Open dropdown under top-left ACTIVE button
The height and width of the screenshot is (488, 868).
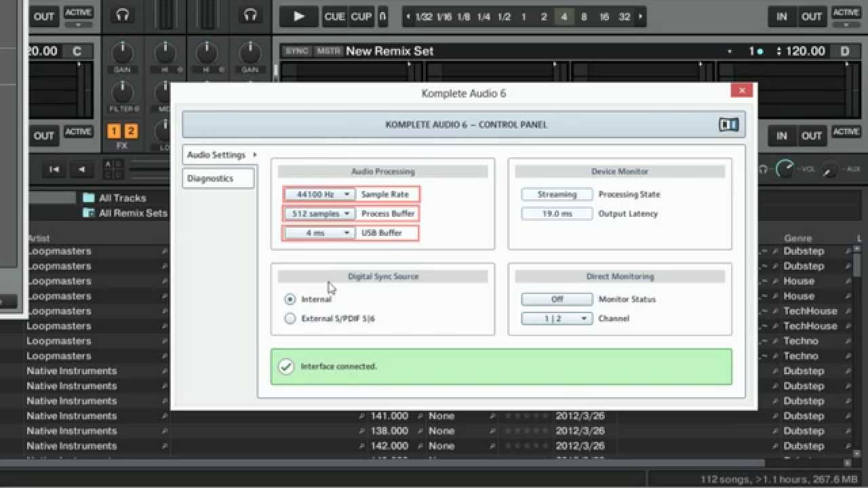coord(79,24)
